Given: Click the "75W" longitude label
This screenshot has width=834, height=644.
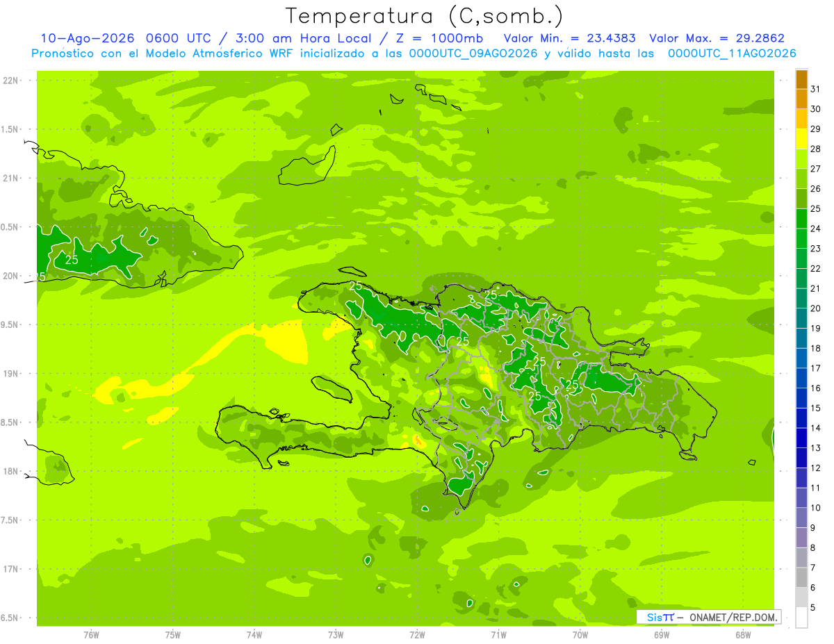Looking at the screenshot, I should [172, 634].
